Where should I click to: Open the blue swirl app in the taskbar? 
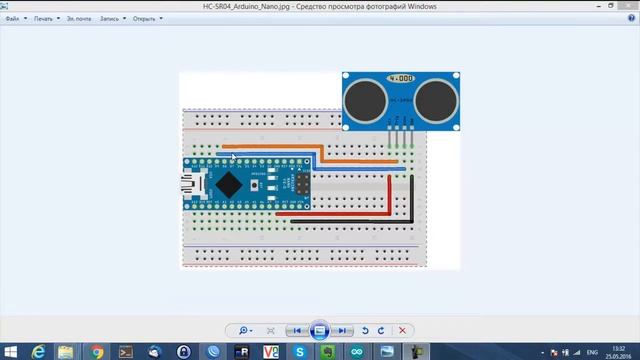[x=213, y=352]
